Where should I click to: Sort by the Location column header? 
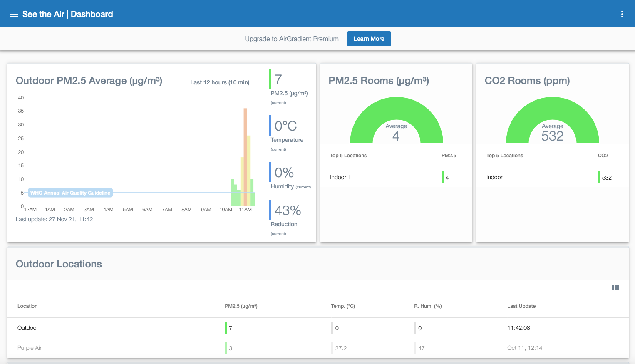pos(27,306)
